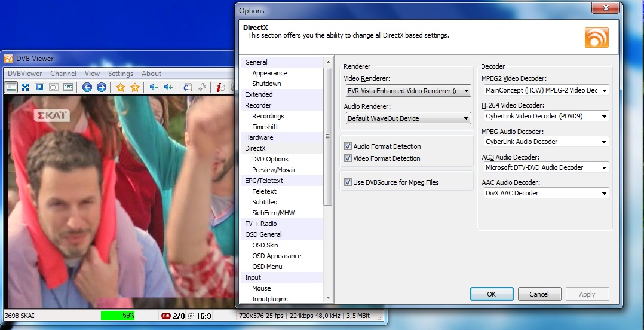Screen dimensions: 644x330
Task: Click the channel list refresh document icon
Action: pyautogui.click(x=188, y=87)
